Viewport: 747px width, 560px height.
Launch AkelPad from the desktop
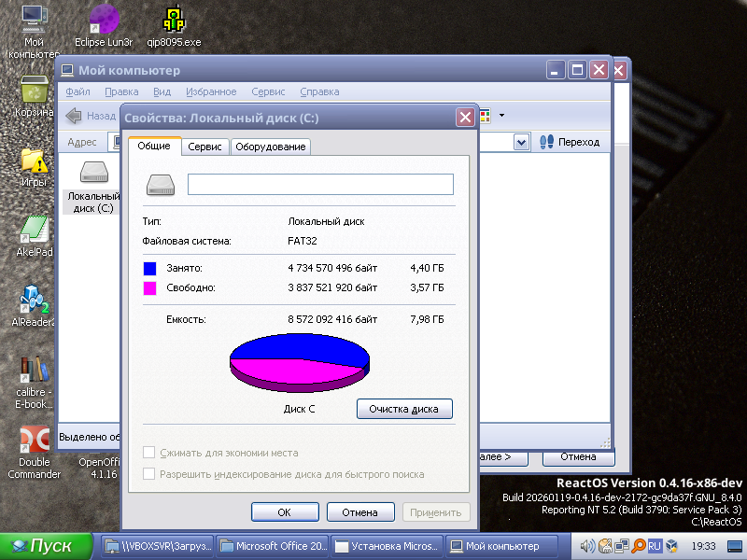pyautogui.click(x=34, y=236)
